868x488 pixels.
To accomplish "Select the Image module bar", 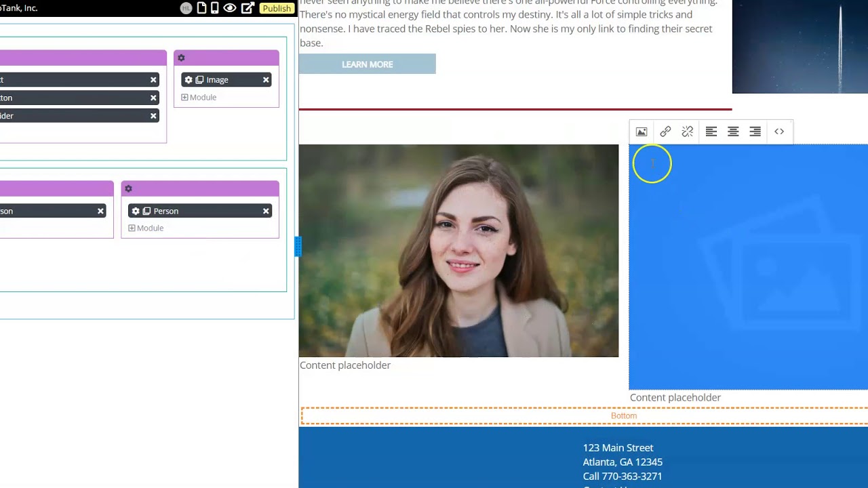I will click(x=226, y=80).
